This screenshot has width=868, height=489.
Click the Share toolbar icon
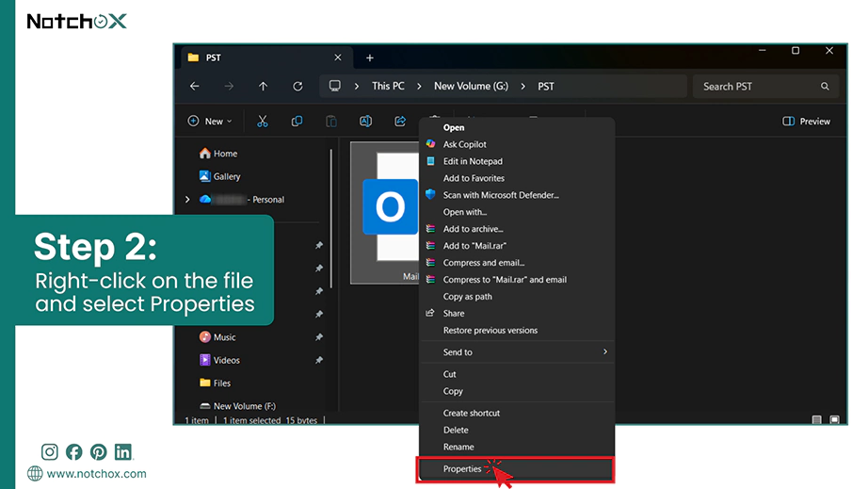tap(400, 122)
